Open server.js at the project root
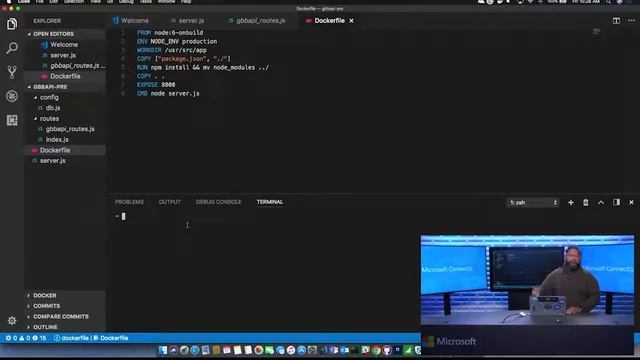This screenshot has width=640, height=360. click(x=53, y=161)
